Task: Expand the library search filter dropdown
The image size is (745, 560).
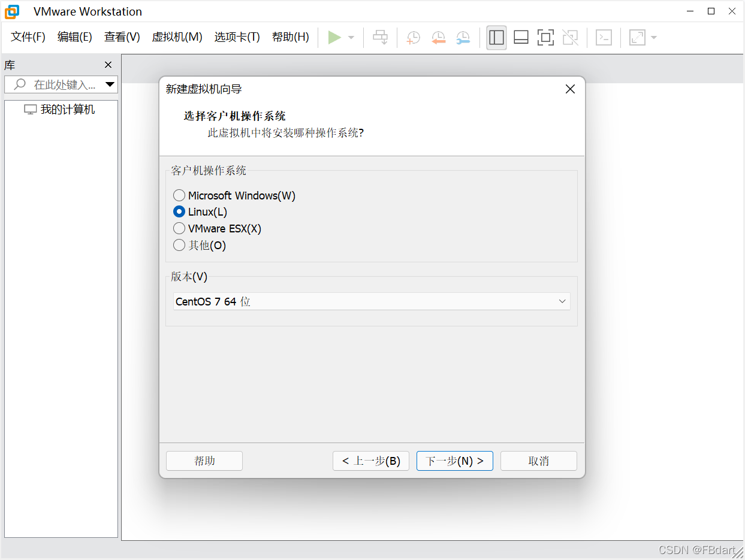Action: click(110, 84)
